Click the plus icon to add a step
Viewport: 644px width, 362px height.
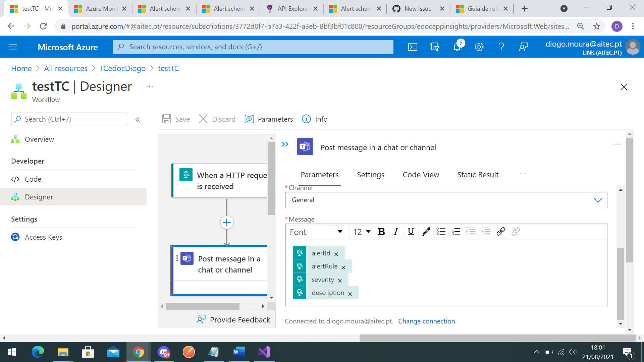pyautogui.click(x=227, y=222)
